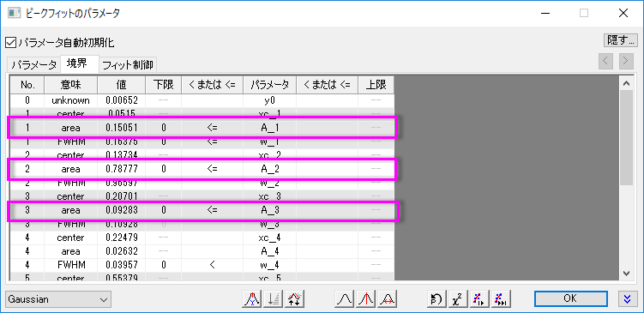The height and width of the screenshot is (313, 644).
Task: Select the value 0.00652 cell
Action: pyautogui.click(x=122, y=100)
